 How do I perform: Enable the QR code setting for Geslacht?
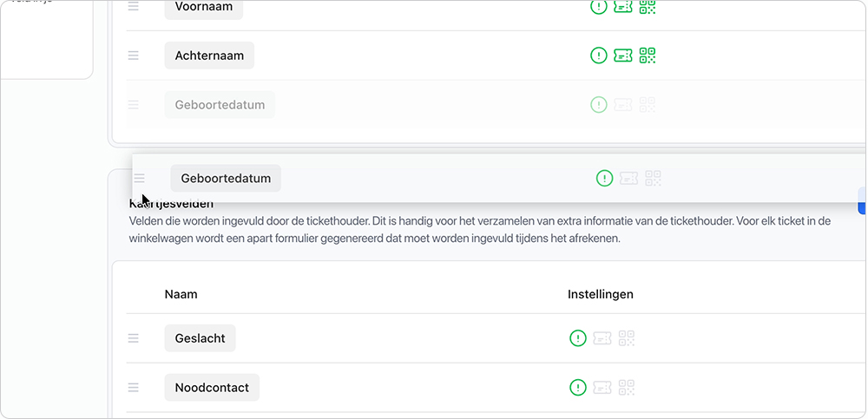pos(627,338)
